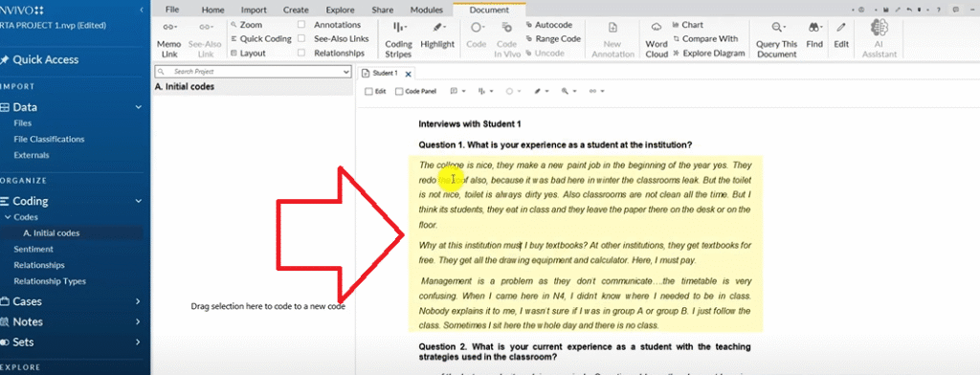Run Autocode from the ribbon
The height and width of the screenshot is (375, 980).
[548, 25]
